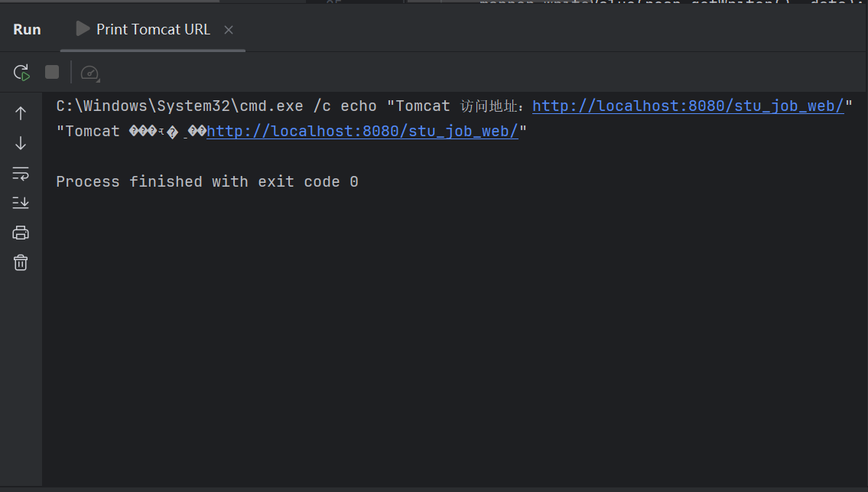This screenshot has height=492, width=868.
Task: Click the Run tool window label
Action: 27,29
